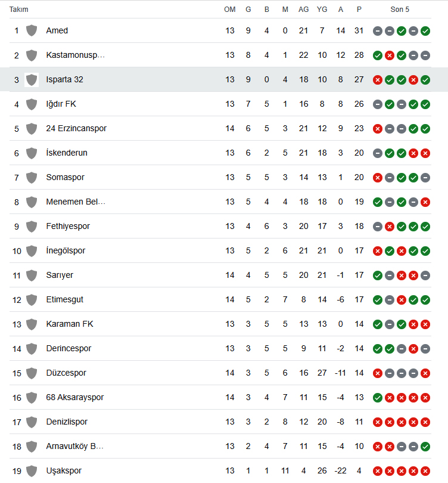The image size is (448, 483).
Task: Click 68 Aksarayspor's only green win icon
Action: tap(378, 398)
